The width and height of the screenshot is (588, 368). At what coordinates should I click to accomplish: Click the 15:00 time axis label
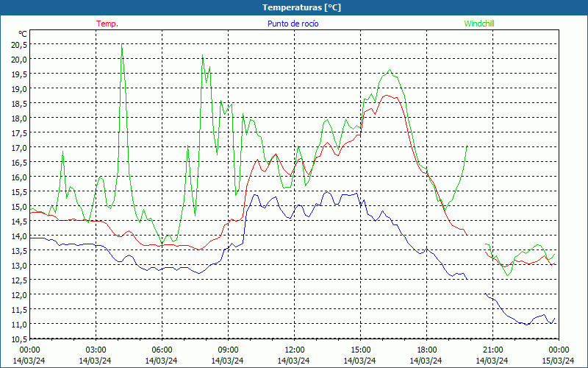point(360,350)
